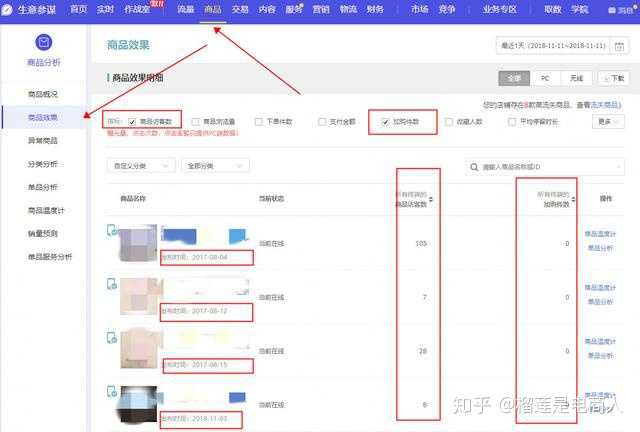Switch to the PC device tab
The image size is (640, 432).
(545, 78)
